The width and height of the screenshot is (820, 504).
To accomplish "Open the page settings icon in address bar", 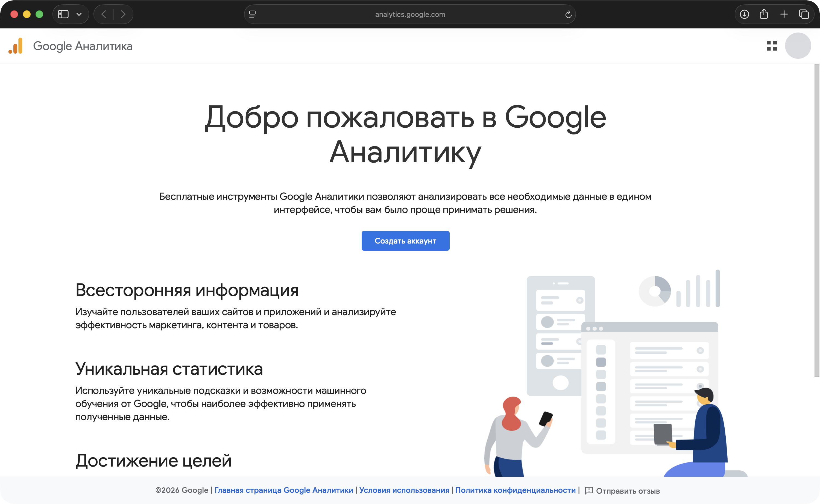I will point(252,14).
